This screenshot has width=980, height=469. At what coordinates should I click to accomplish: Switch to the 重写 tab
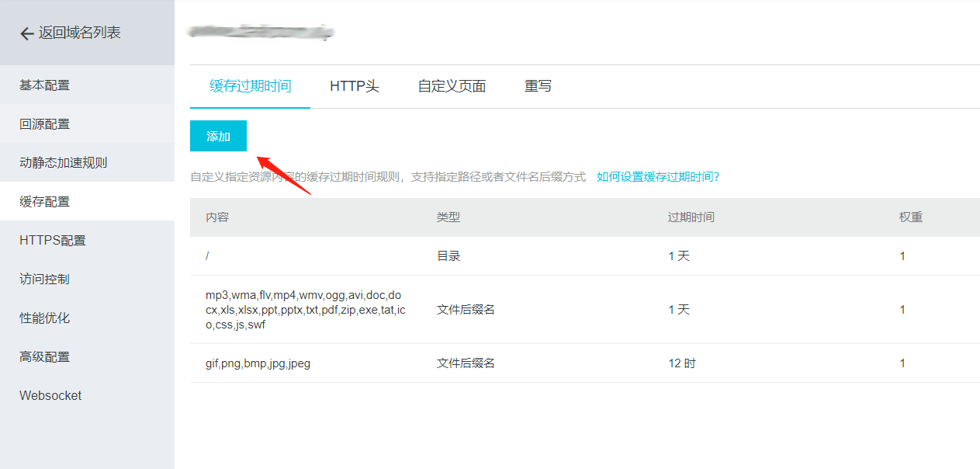click(x=538, y=86)
